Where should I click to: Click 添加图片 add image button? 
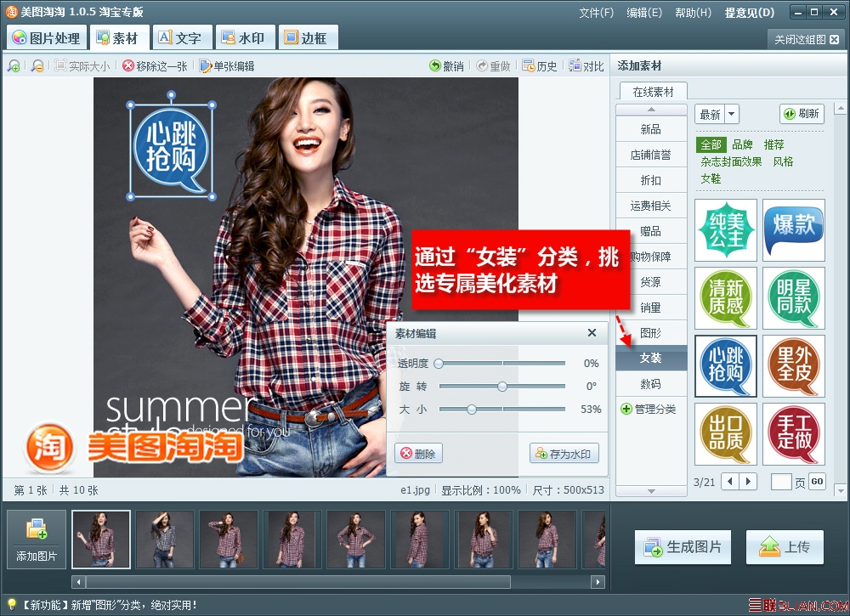(x=37, y=539)
